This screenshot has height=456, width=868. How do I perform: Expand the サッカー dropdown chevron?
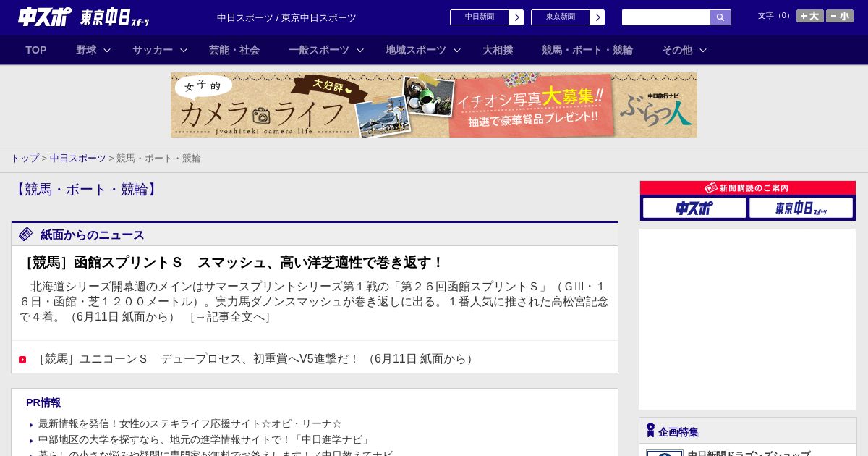184,51
